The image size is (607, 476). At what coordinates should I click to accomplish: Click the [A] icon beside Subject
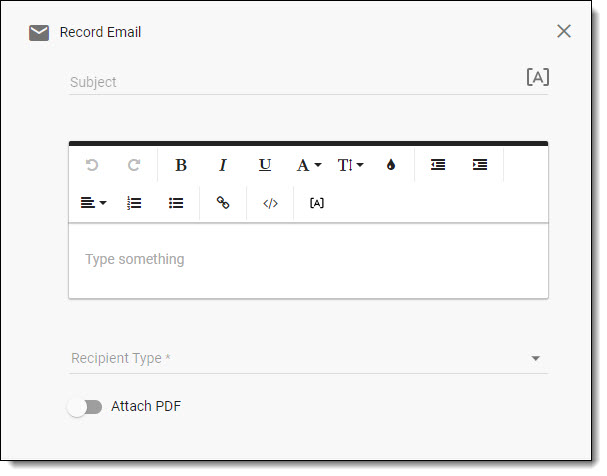[537, 78]
